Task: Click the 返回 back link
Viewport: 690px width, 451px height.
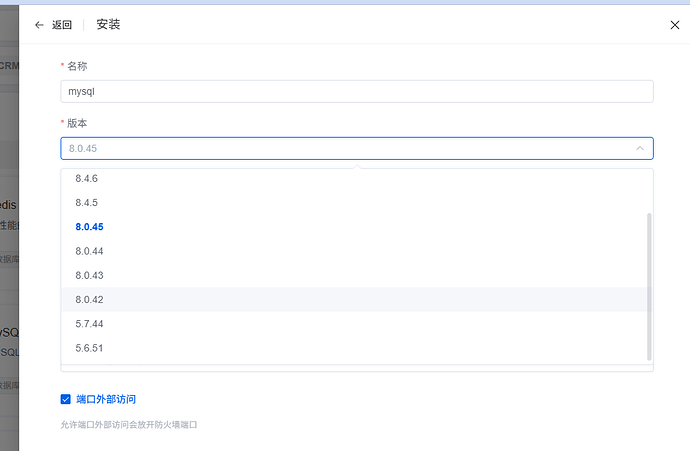Action: (62, 25)
